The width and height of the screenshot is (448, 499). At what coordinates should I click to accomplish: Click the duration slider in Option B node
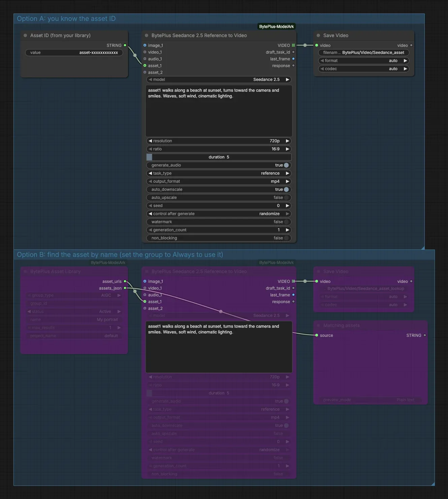click(x=219, y=393)
